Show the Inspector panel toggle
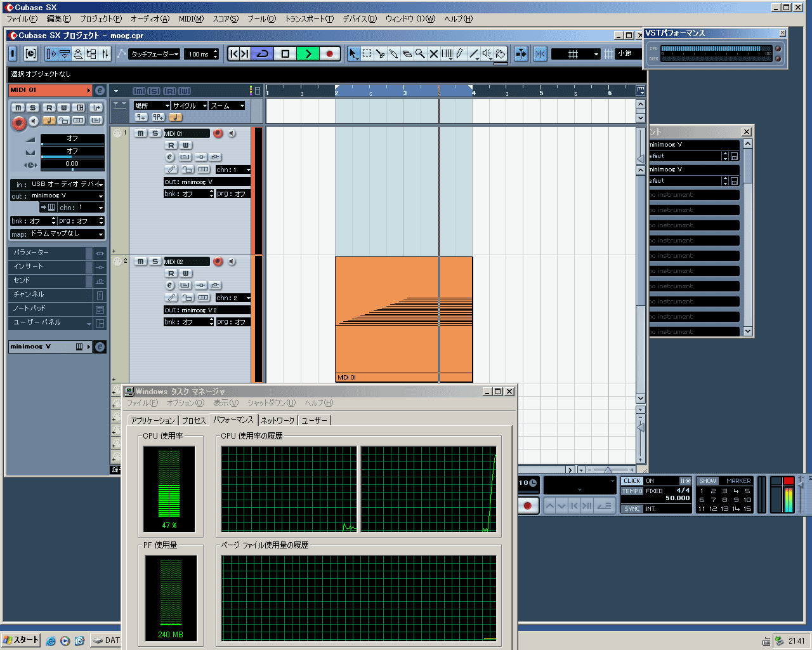 pos(52,54)
